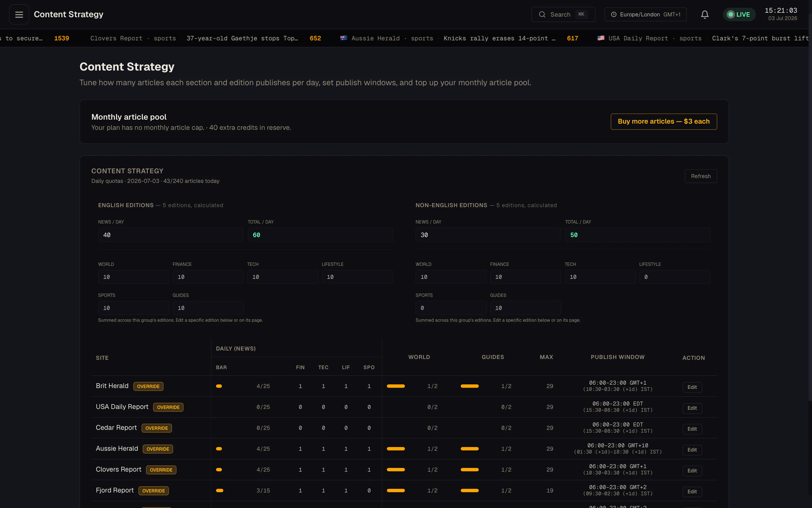Click Aussie Herald publish window '06:00-23:00 GMT+10'
This screenshot has width=812, height=508.
tap(617, 445)
